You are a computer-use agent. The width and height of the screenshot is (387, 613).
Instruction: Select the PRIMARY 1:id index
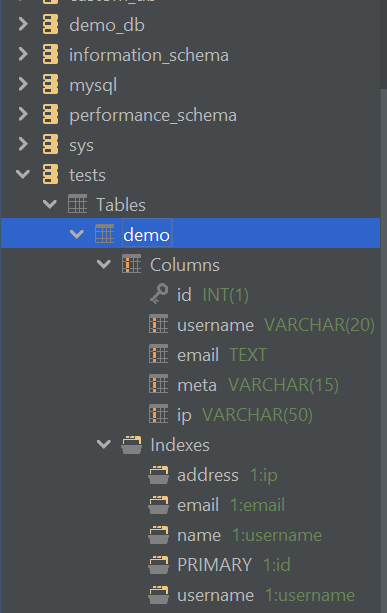pos(234,565)
